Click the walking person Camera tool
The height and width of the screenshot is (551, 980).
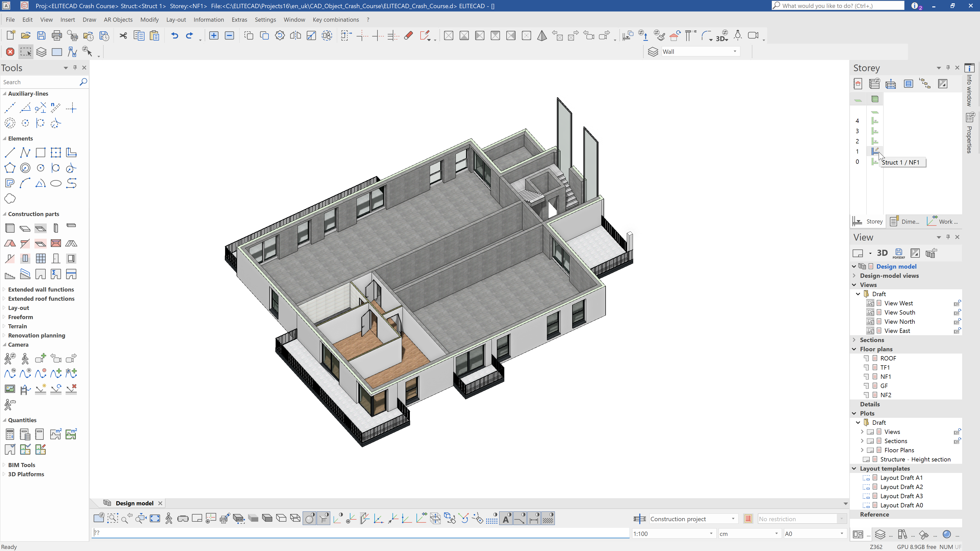(x=25, y=359)
